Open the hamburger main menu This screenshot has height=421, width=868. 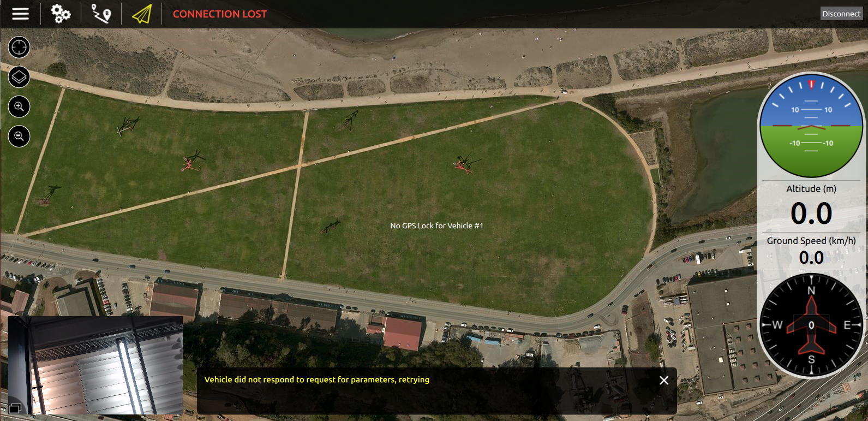20,14
